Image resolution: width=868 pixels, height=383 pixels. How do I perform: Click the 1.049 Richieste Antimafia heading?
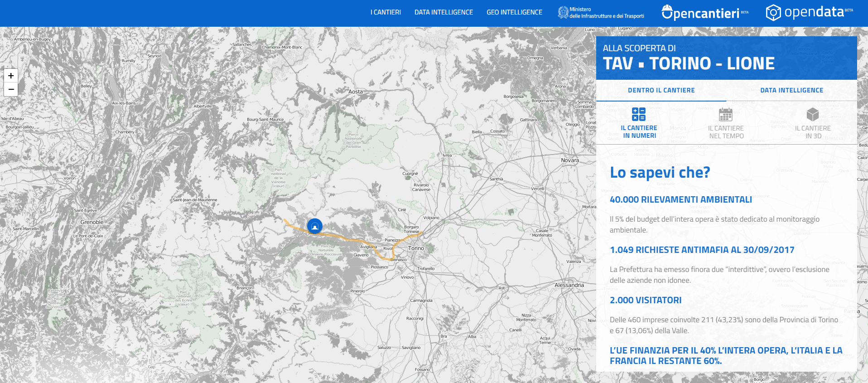click(702, 250)
